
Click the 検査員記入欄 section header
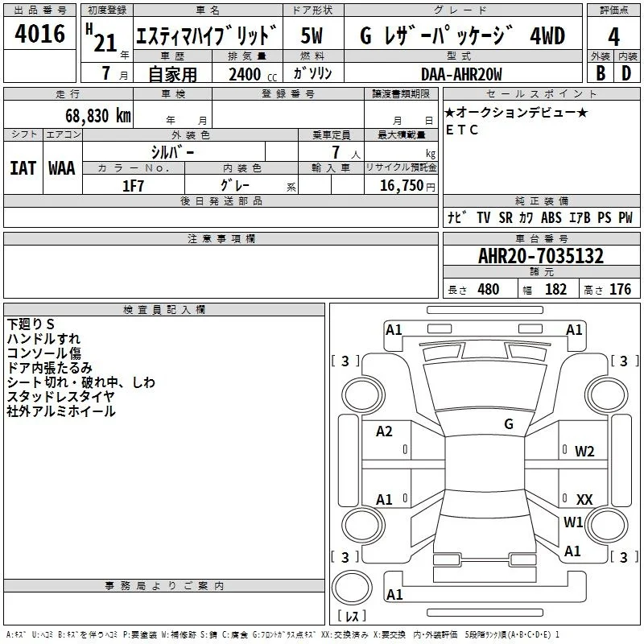tap(164, 310)
